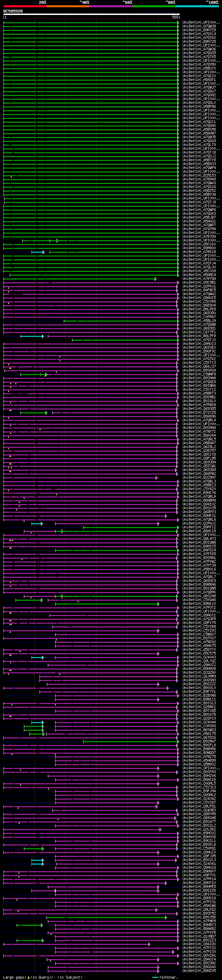Viewport: 222px width, 980px height.
Task: Click the cyan ~100% identity legend bar
Action: pos(197,6)
